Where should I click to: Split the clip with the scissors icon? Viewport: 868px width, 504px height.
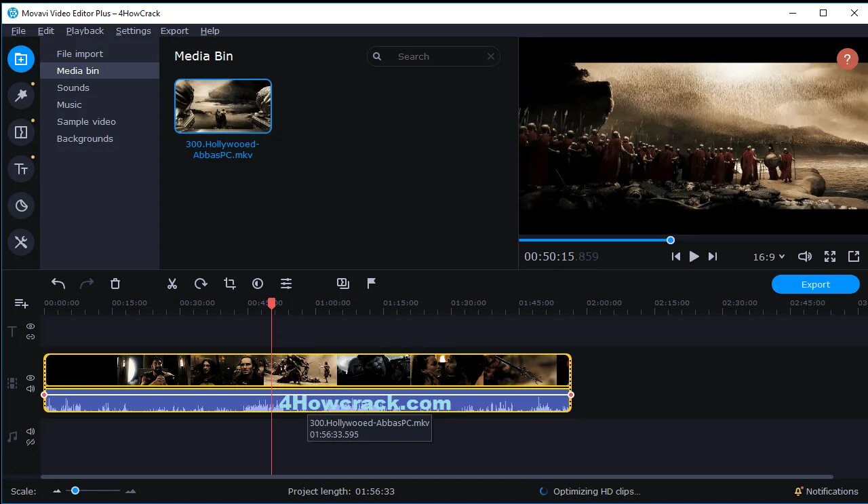pyautogui.click(x=172, y=284)
